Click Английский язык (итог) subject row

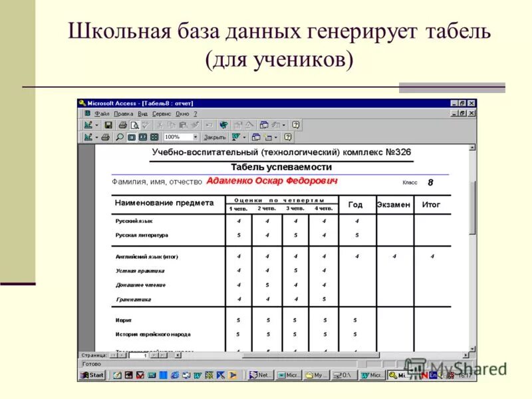[x=146, y=257]
